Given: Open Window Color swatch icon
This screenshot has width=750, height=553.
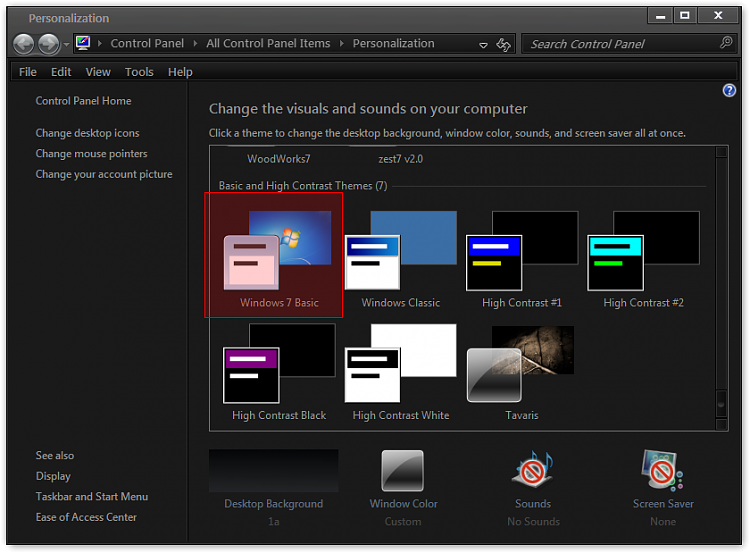Looking at the screenshot, I should point(402,471).
